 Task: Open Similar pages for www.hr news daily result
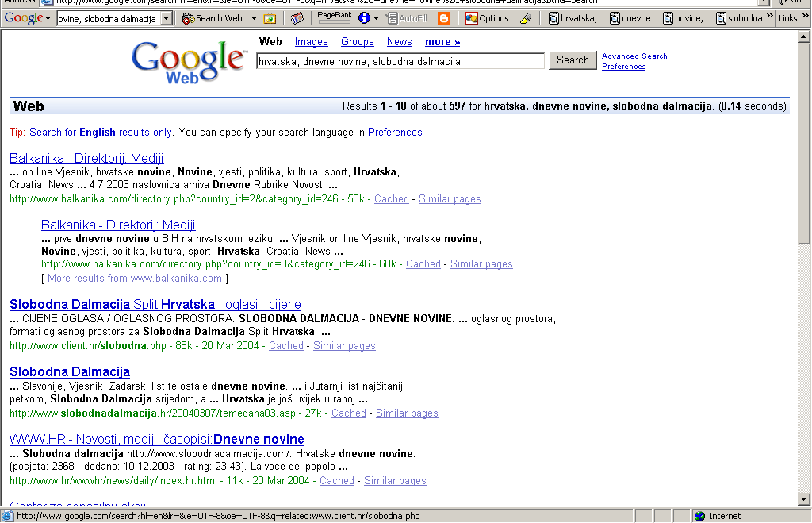click(395, 480)
